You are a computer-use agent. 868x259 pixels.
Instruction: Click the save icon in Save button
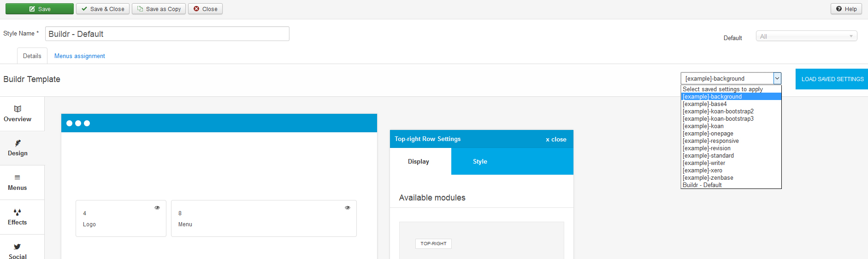pyautogui.click(x=32, y=9)
